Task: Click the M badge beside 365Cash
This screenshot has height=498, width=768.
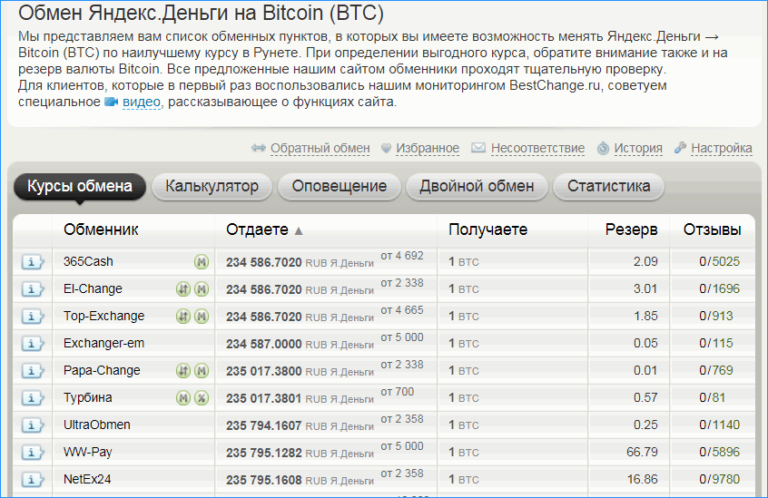Action: tap(201, 262)
